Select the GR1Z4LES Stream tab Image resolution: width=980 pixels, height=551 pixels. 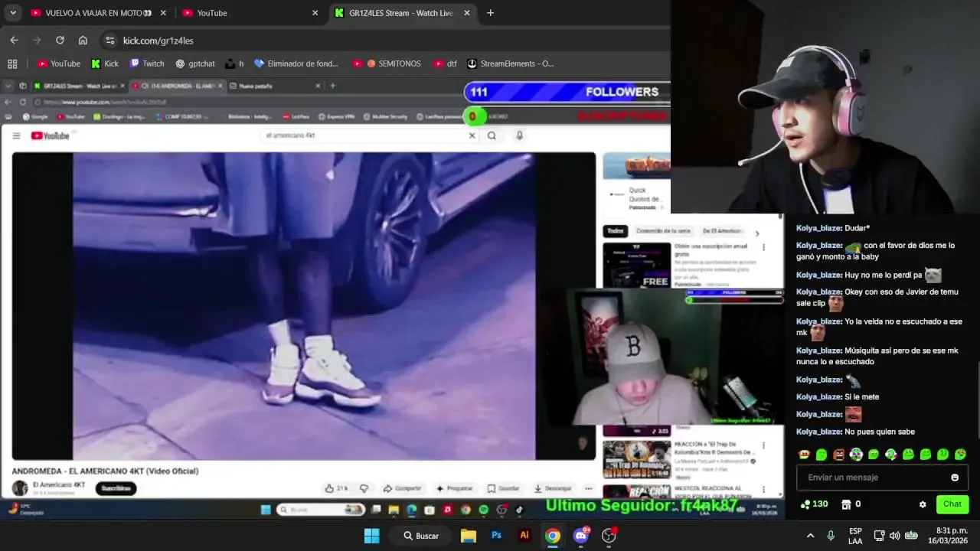click(403, 13)
